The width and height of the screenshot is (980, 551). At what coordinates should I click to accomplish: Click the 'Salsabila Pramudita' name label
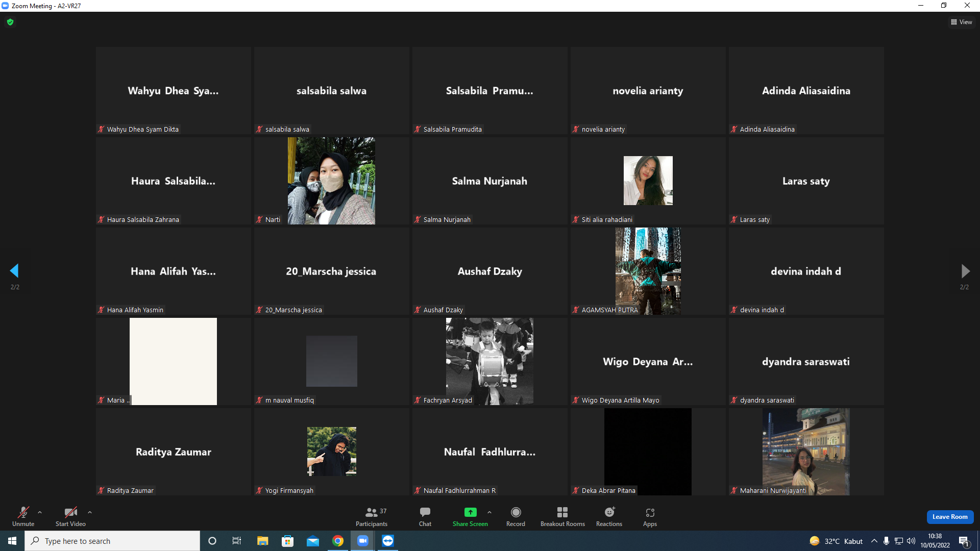click(453, 130)
